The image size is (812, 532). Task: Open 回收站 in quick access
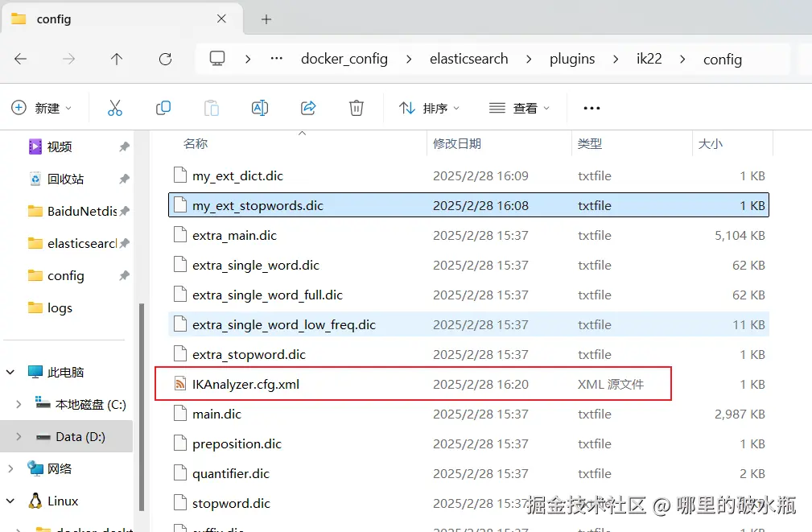56,179
